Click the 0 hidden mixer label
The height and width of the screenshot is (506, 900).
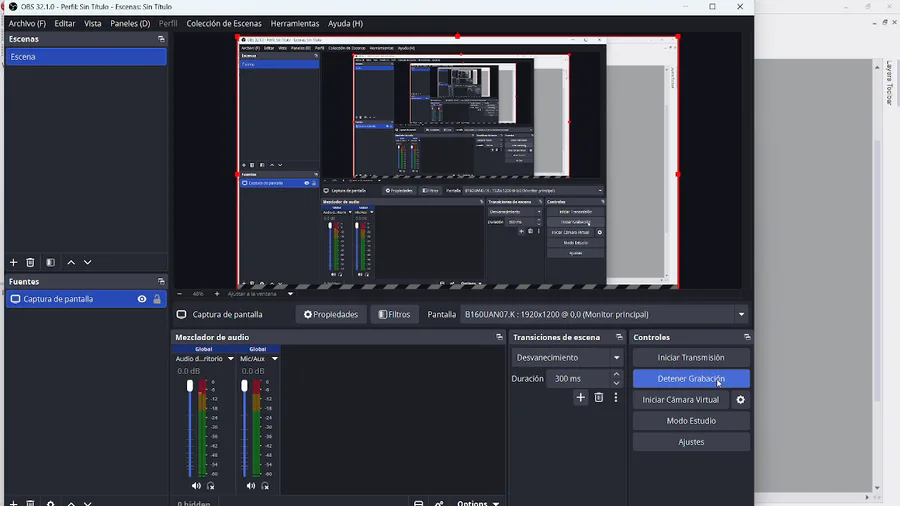click(x=193, y=503)
